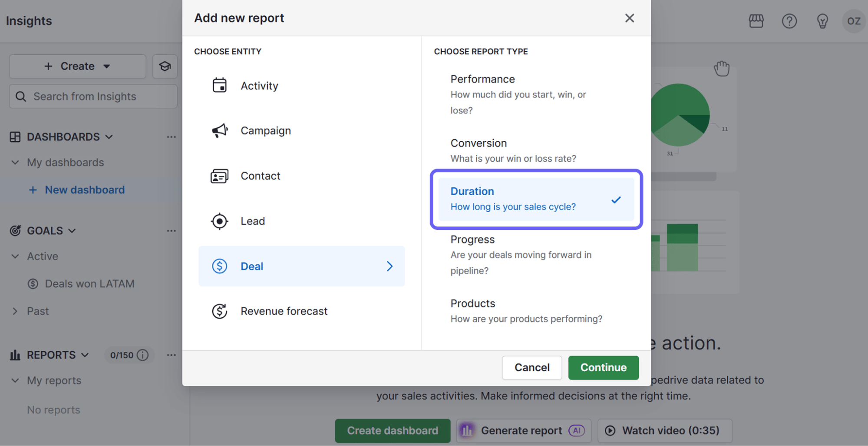Viewport: 868px width, 446px height.
Task: Click the green pie chart preview
Action: click(x=680, y=115)
